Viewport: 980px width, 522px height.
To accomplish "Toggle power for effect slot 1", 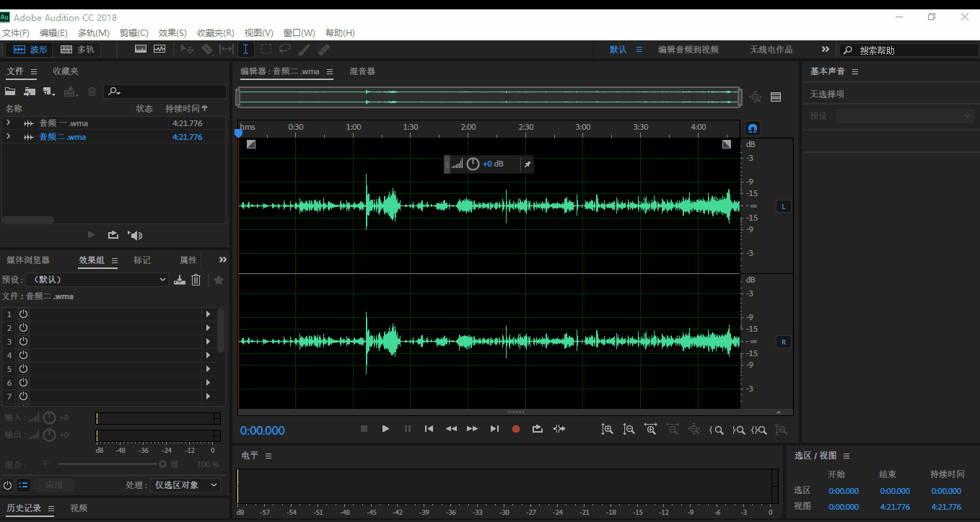I will [x=23, y=314].
